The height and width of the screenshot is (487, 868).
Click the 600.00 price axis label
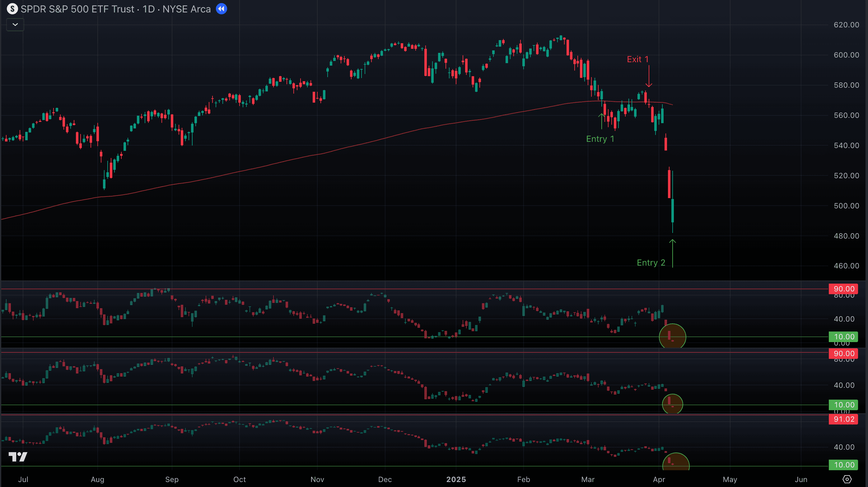point(846,55)
